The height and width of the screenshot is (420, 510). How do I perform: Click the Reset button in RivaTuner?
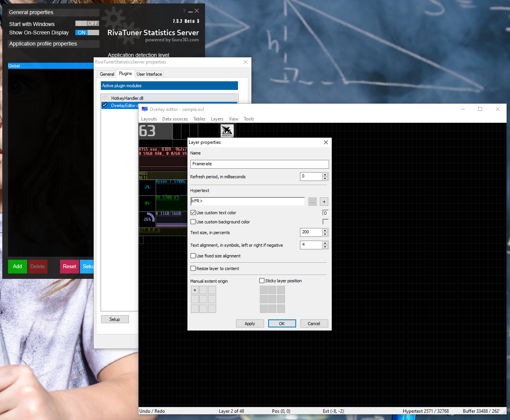[x=70, y=267]
